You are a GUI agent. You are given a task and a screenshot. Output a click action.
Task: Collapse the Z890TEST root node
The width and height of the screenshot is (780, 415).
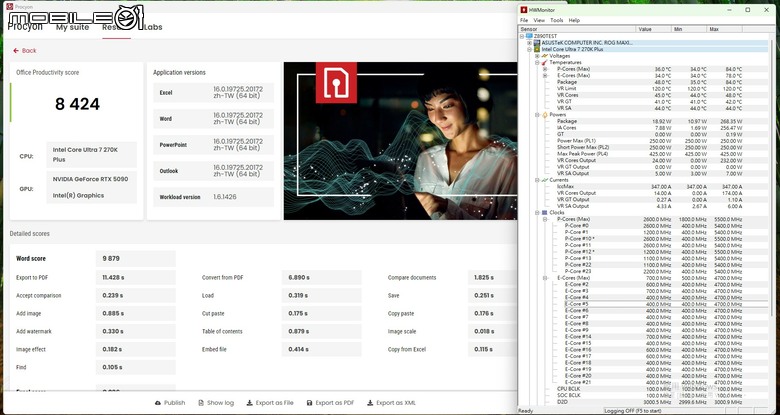pyautogui.click(x=522, y=36)
